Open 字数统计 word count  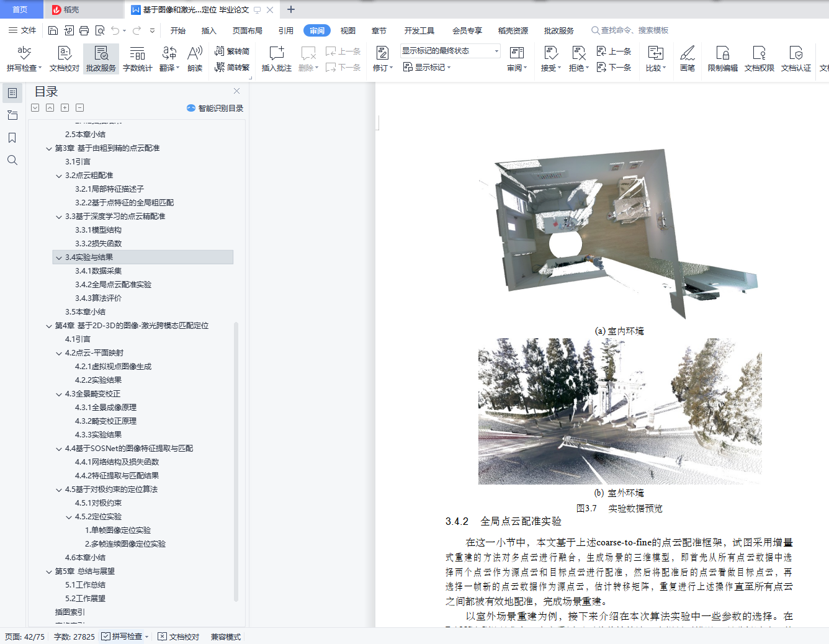[x=138, y=59]
